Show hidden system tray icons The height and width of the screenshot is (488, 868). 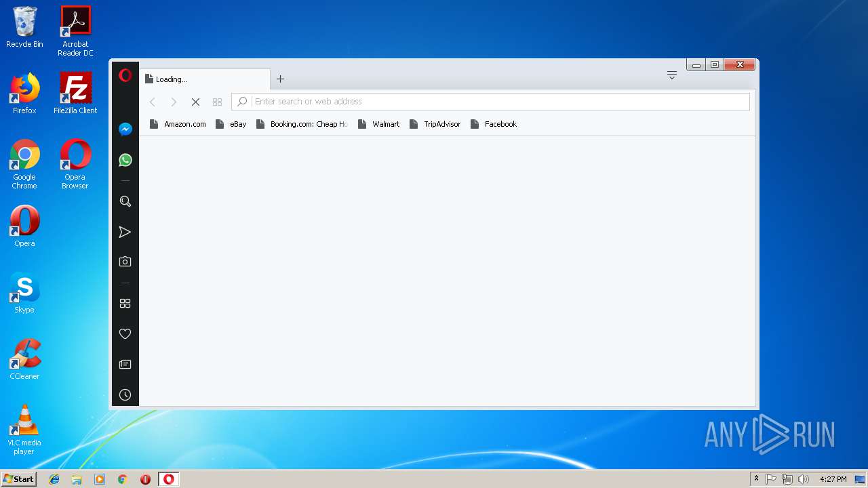click(756, 479)
